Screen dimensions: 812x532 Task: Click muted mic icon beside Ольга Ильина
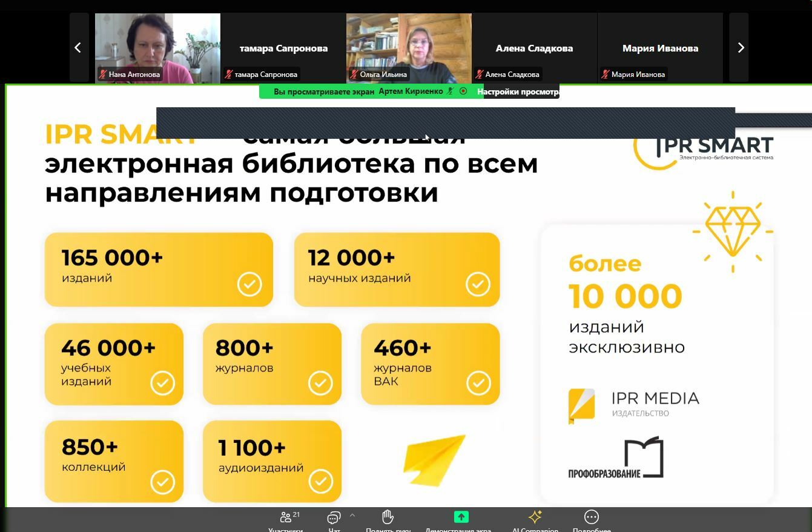click(x=354, y=75)
